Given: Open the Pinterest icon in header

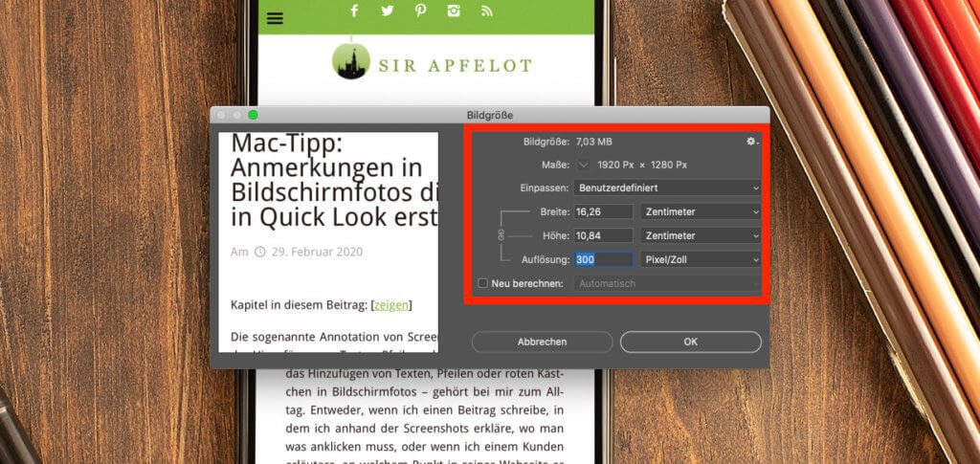Looking at the screenshot, I should coord(421,11).
